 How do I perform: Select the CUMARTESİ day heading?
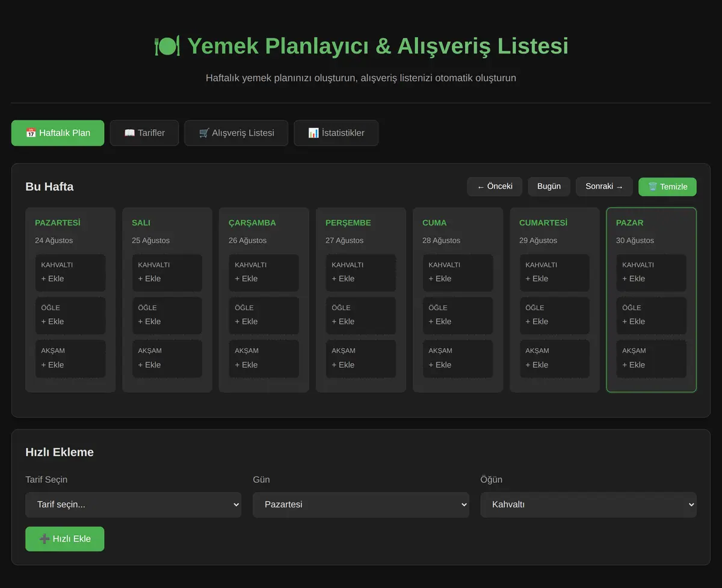pos(543,222)
